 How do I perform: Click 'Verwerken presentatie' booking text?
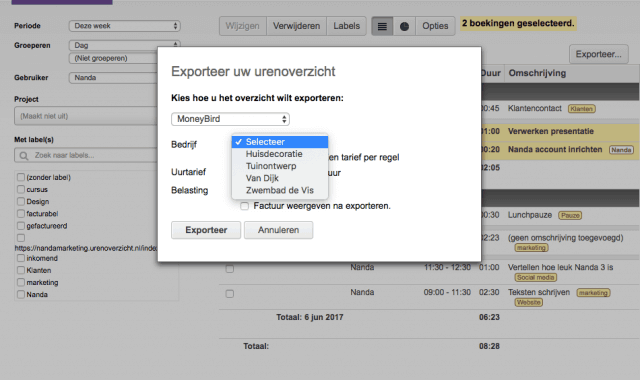(551, 131)
